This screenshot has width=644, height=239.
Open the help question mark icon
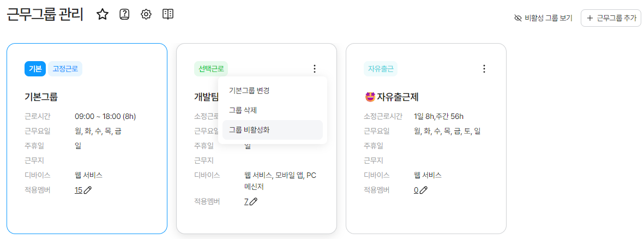coord(124,15)
